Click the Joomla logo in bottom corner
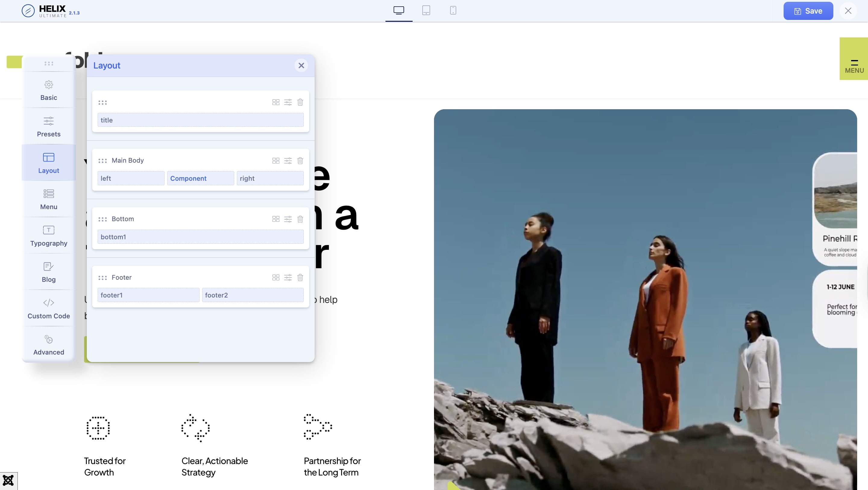The width and height of the screenshot is (868, 490). point(8,481)
